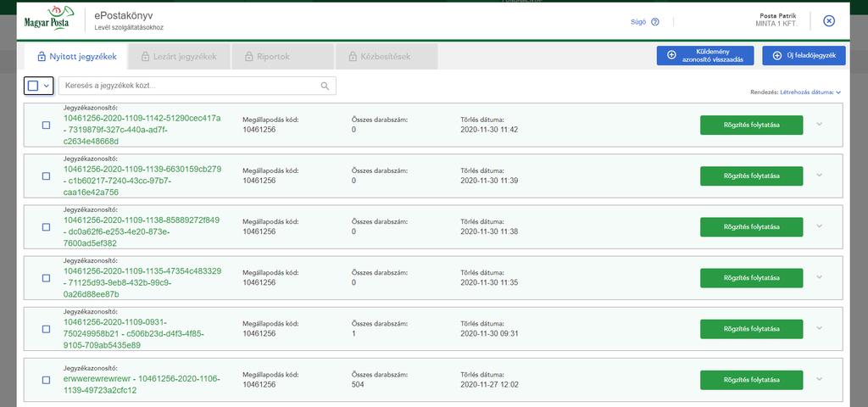Check the erwwerewrewrewr row checkbox
This screenshot has width=868, height=407.
[x=46, y=380]
